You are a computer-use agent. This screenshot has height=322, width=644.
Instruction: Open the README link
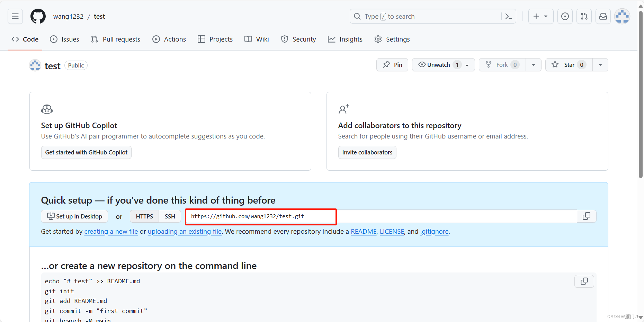(364, 232)
